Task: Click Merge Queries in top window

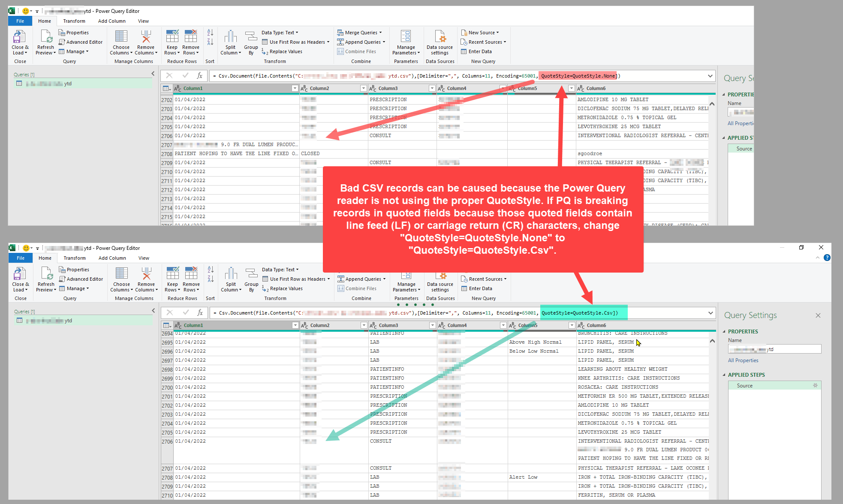Action: click(359, 33)
